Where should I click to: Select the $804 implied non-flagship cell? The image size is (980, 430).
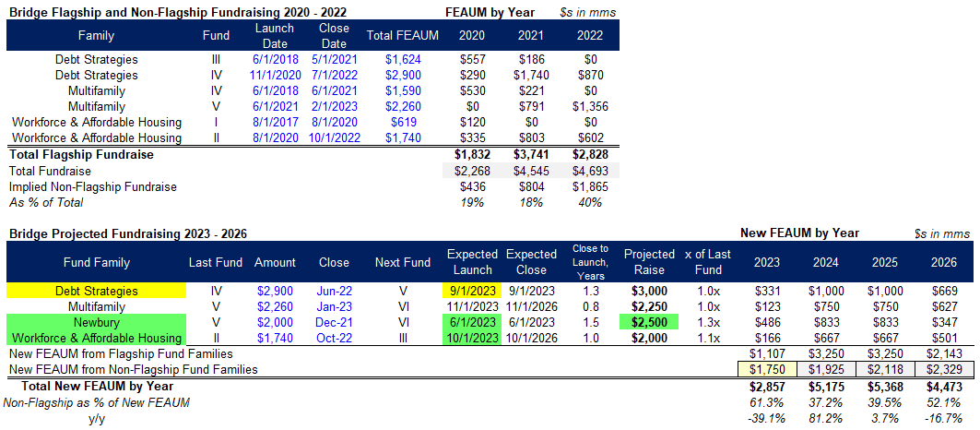(x=531, y=186)
